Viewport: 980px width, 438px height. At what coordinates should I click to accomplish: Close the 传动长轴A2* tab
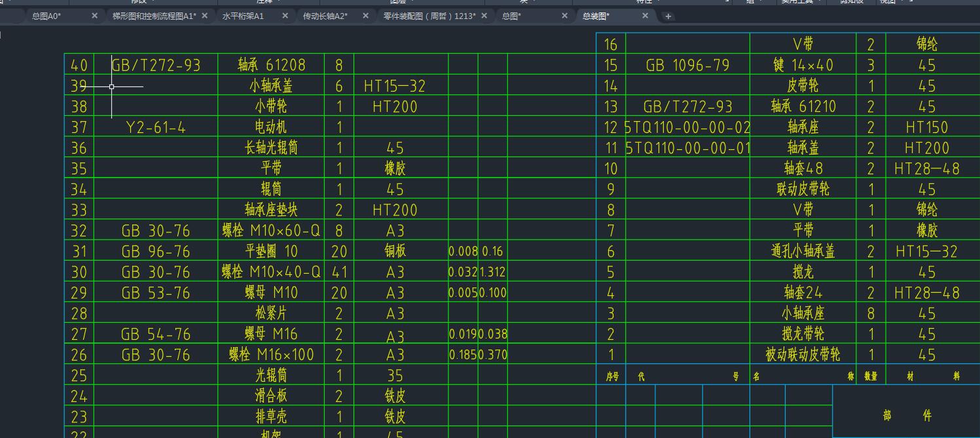tap(365, 16)
